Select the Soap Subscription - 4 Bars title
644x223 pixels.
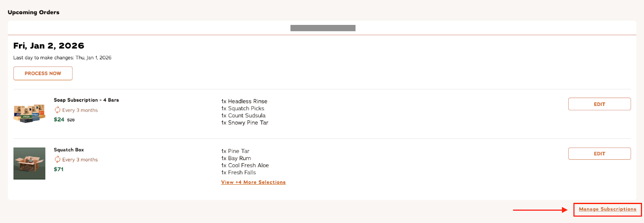(x=86, y=100)
